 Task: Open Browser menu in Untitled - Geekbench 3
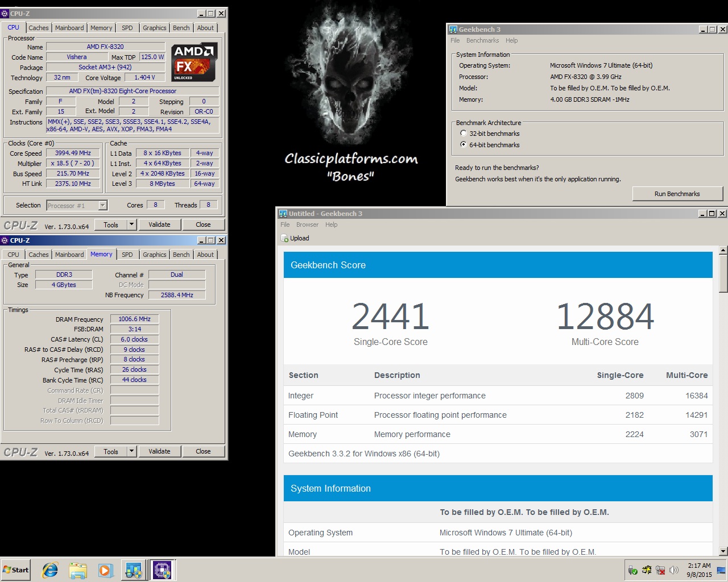pos(307,225)
